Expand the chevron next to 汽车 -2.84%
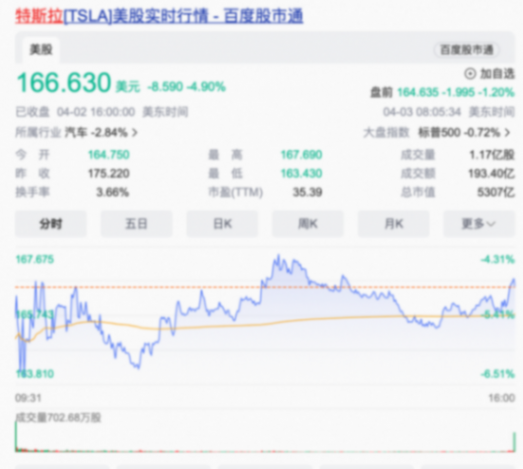Image resolution: width=523 pixels, height=469 pixels. click(x=134, y=133)
